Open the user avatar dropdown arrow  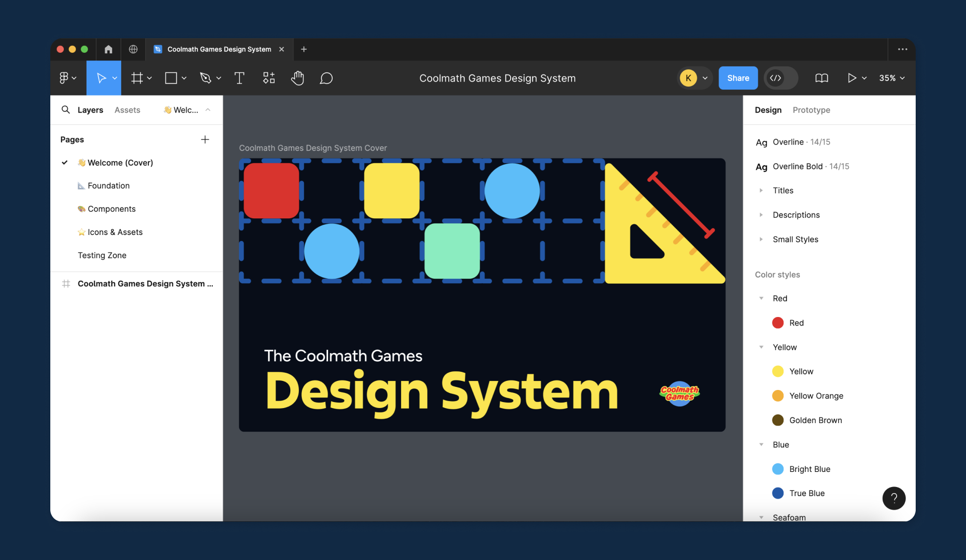coord(705,78)
